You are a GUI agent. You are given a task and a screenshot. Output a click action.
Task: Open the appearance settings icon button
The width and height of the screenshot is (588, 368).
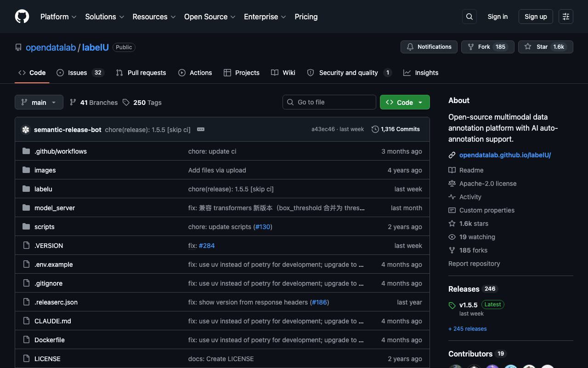coord(566,17)
